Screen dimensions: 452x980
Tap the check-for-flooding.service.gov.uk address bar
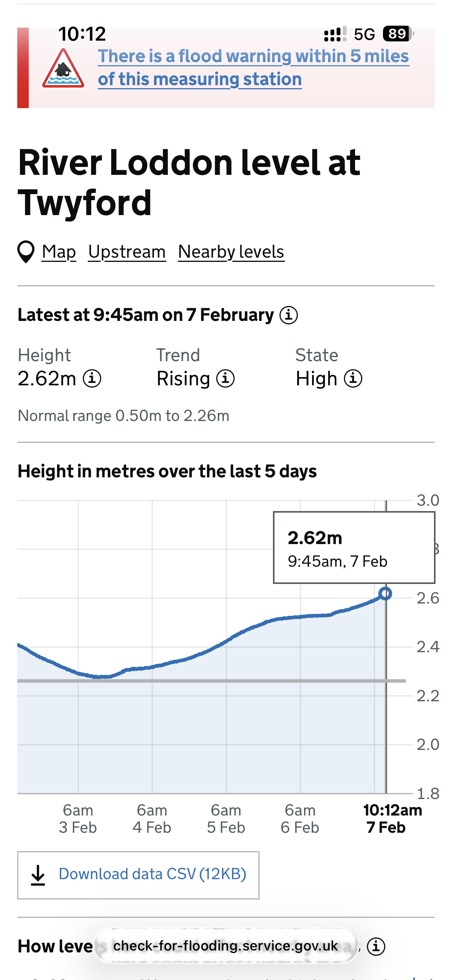pos(226,946)
